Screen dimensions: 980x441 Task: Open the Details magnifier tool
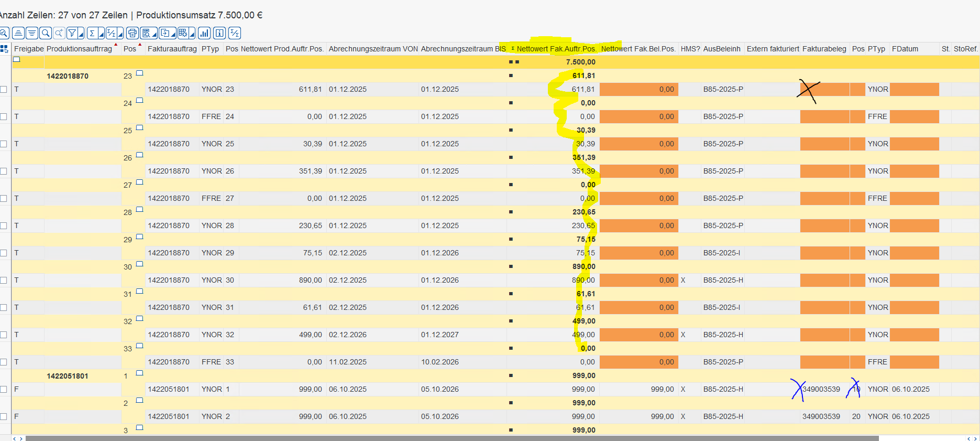(x=3, y=33)
